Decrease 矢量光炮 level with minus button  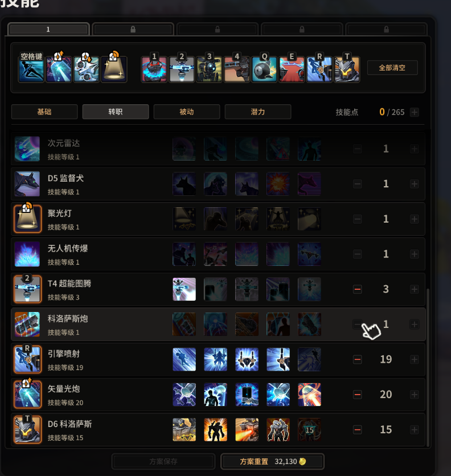click(358, 395)
